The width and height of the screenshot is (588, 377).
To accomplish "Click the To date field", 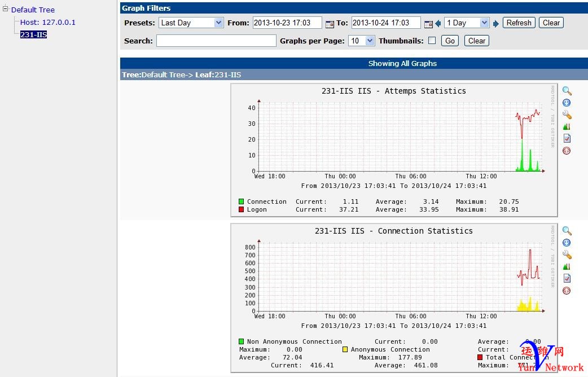I will pos(386,23).
